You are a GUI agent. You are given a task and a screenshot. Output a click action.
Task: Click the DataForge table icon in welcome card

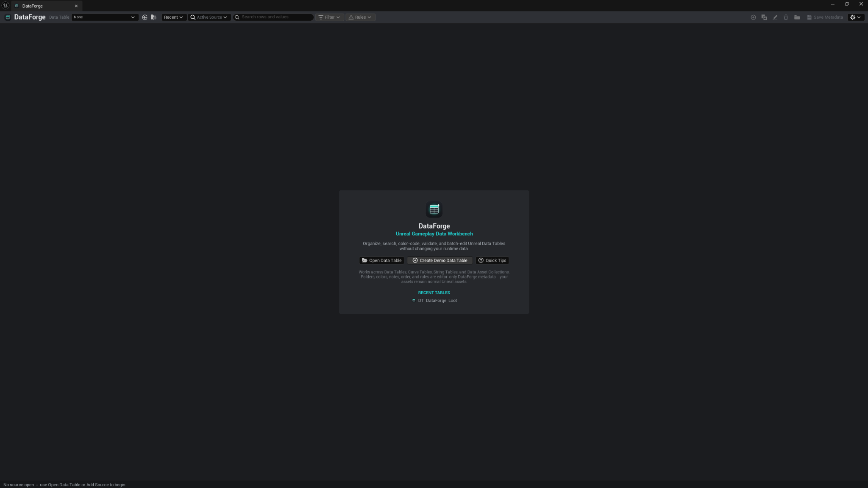click(x=434, y=209)
